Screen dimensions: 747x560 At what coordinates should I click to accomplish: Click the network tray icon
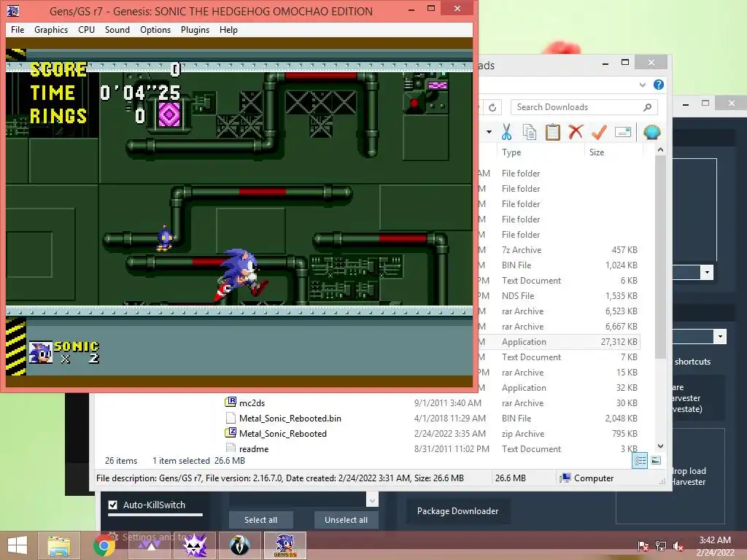coord(661,545)
